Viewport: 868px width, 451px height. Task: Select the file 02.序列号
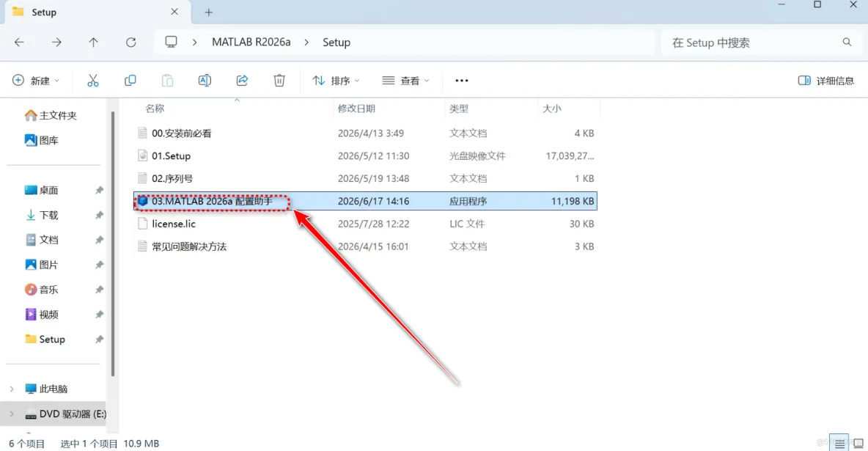[172, 178]
